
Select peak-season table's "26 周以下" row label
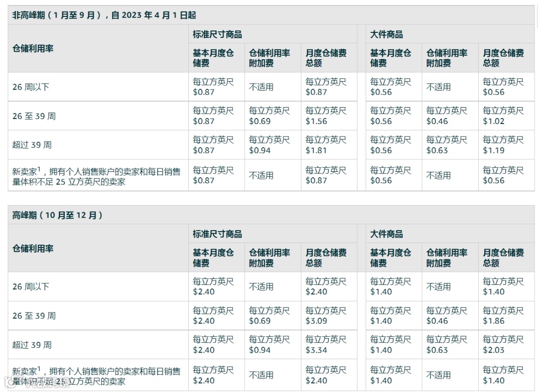point(31,286)
